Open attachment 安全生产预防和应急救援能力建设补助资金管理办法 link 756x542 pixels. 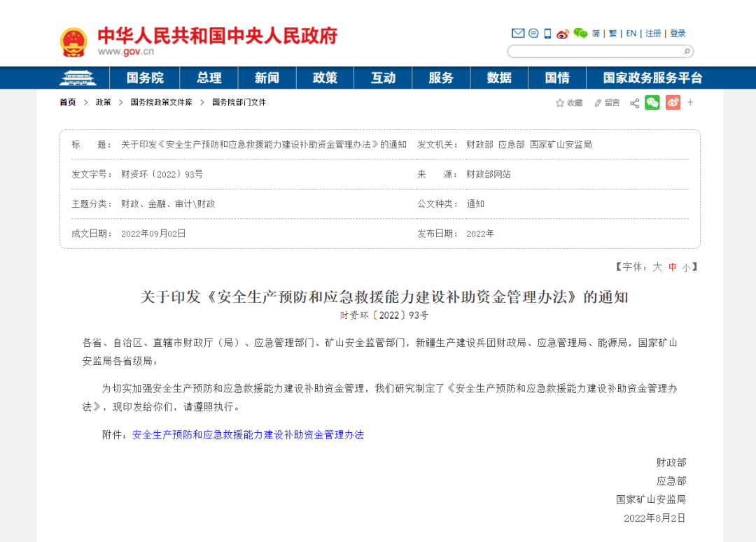248,435
